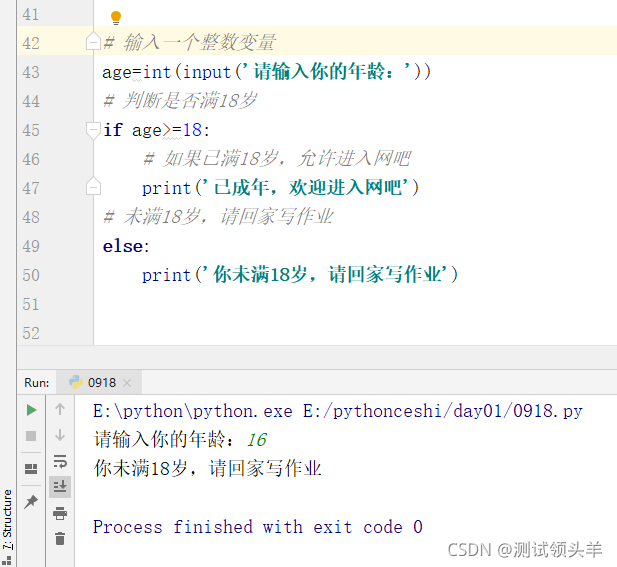Click fold end marker at line 47
This screenshot has height=567, width=617.
pyautogui.click(x=93, y=187)
